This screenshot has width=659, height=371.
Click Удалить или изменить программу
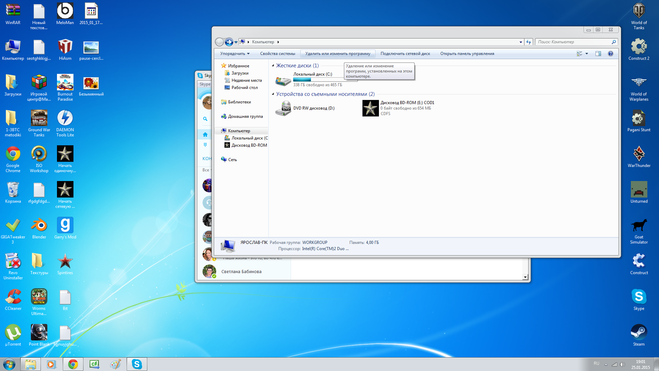pos(337,54)
